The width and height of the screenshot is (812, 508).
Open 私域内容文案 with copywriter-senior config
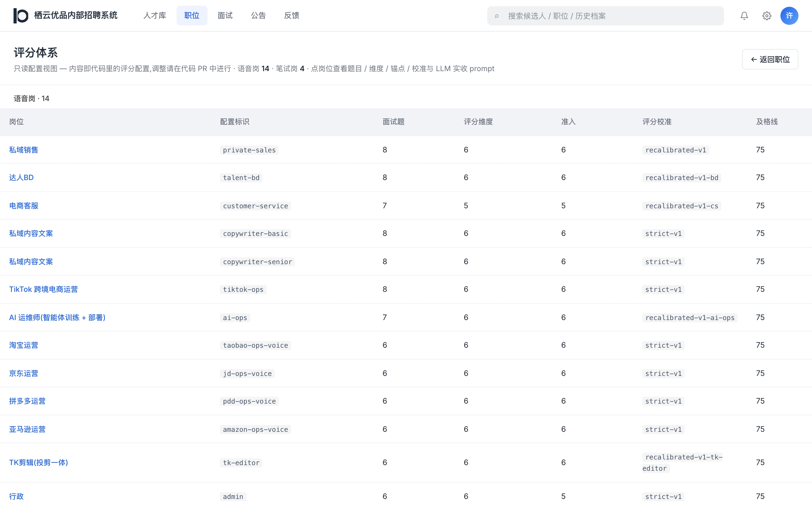click(31, 261)
